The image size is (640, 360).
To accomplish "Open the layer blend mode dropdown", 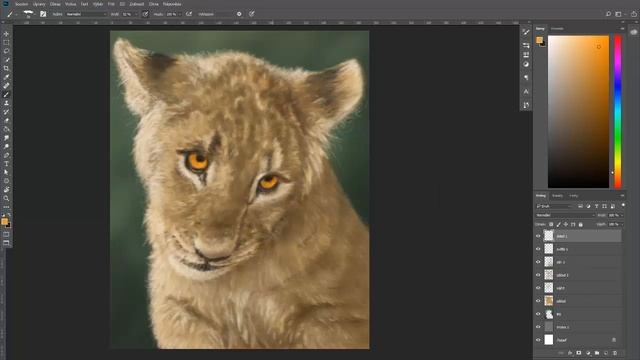I will click(565, 215).
